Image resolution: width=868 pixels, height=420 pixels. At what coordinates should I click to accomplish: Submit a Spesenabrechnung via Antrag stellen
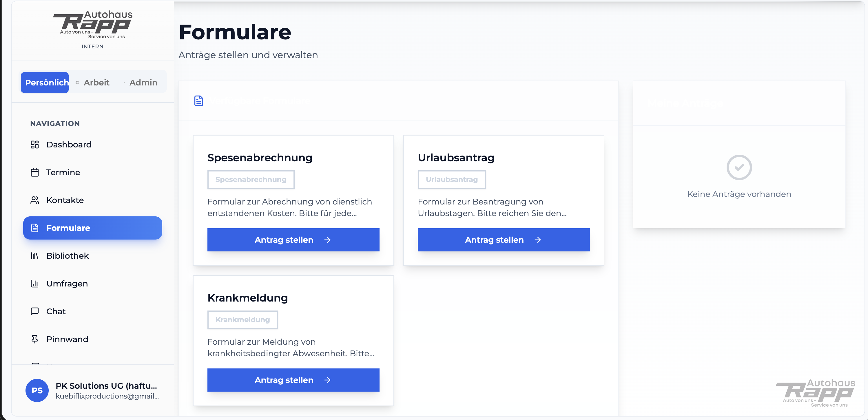(x=293, y=240)
